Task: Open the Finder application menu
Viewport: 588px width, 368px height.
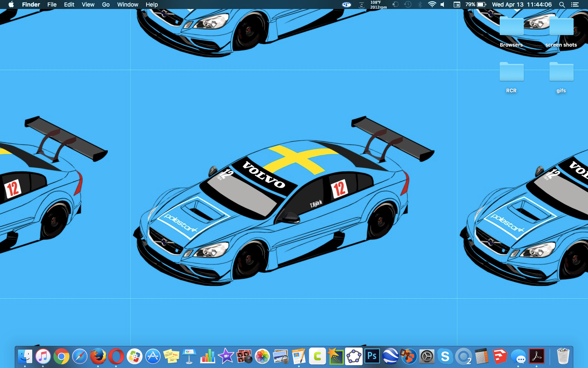Action: pyautogui.click(x=31, y=4)
